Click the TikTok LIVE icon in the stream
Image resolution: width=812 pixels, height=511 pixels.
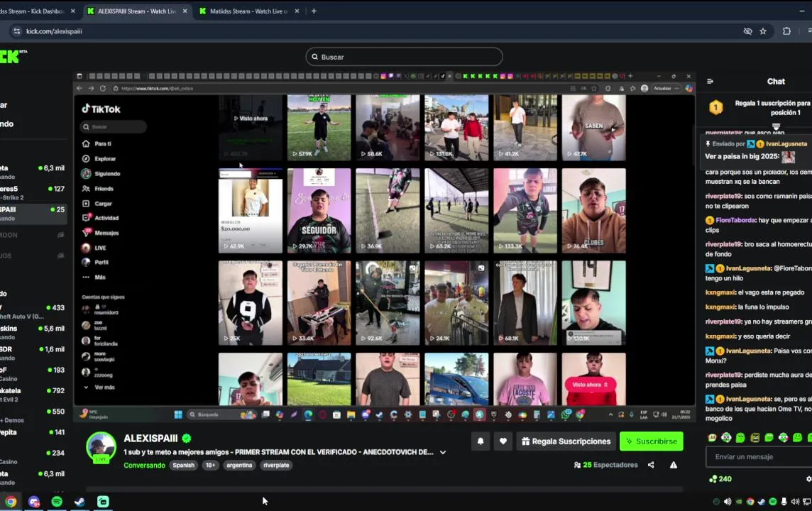pos(86,248)
